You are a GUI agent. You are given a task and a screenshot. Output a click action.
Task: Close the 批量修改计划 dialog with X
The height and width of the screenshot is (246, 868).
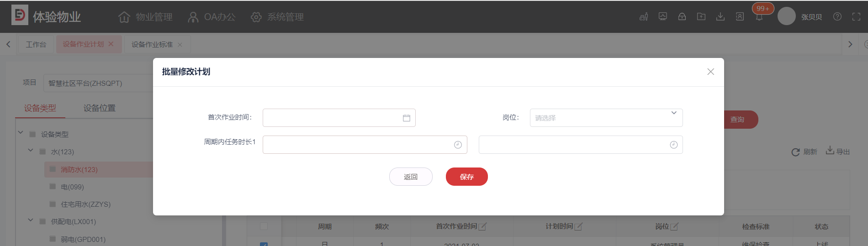point(710,72)
